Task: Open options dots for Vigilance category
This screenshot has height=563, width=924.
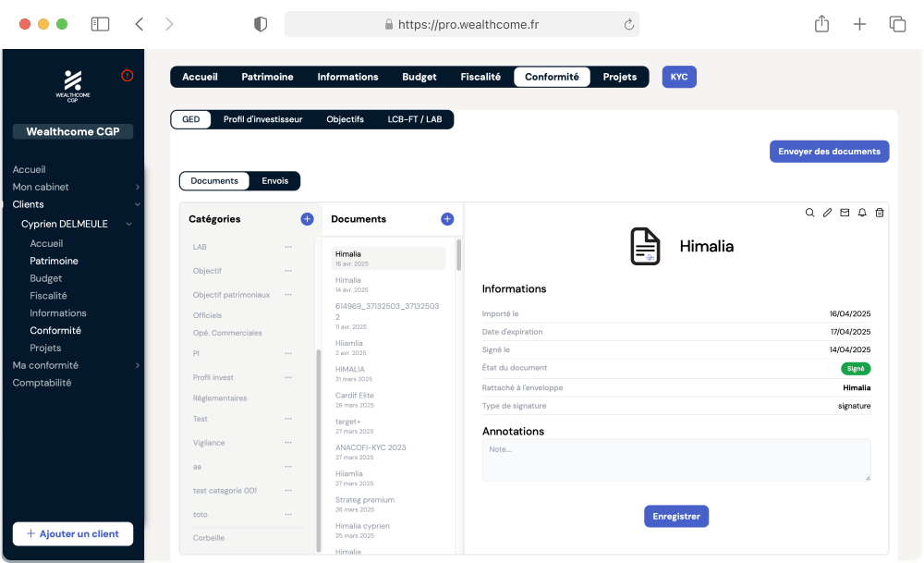Action: [x=288, y=443]
